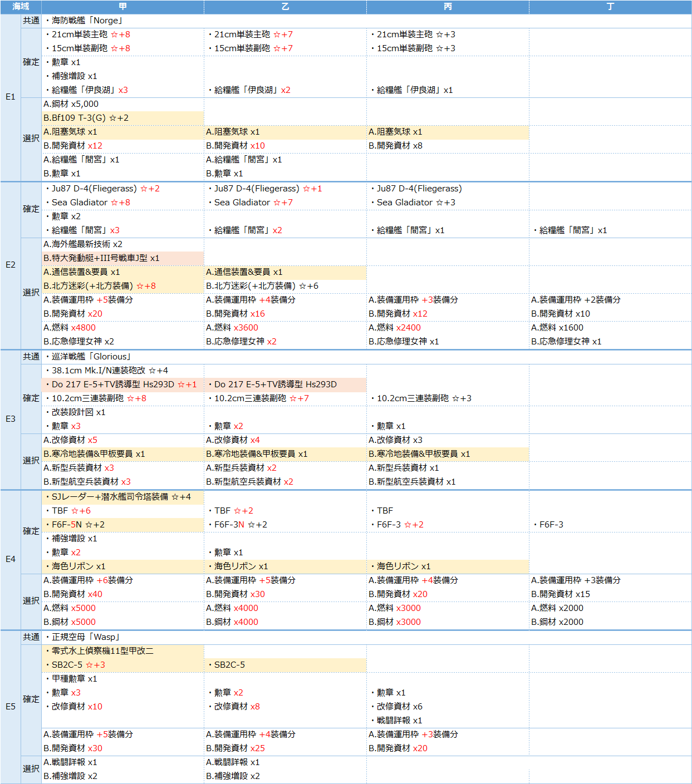Click the 正規空母「Wasp」 entry
The image size is (692, 784).
click(86, 637)
